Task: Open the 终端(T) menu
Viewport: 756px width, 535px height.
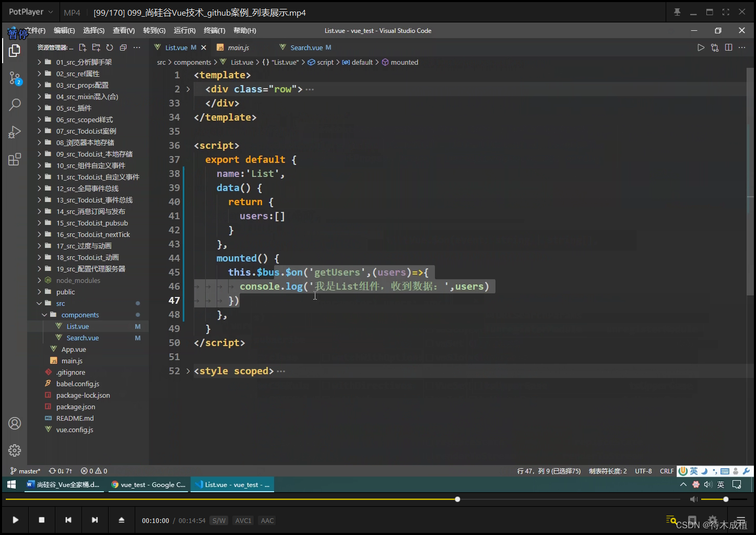Action: click(x=215, y=31)
